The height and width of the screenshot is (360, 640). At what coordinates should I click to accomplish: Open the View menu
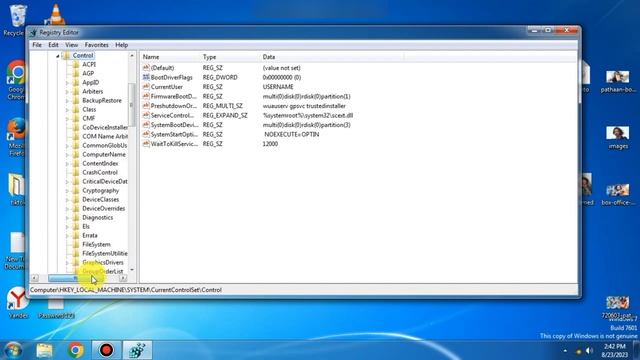pyautogui.click(x=71, y=45)
